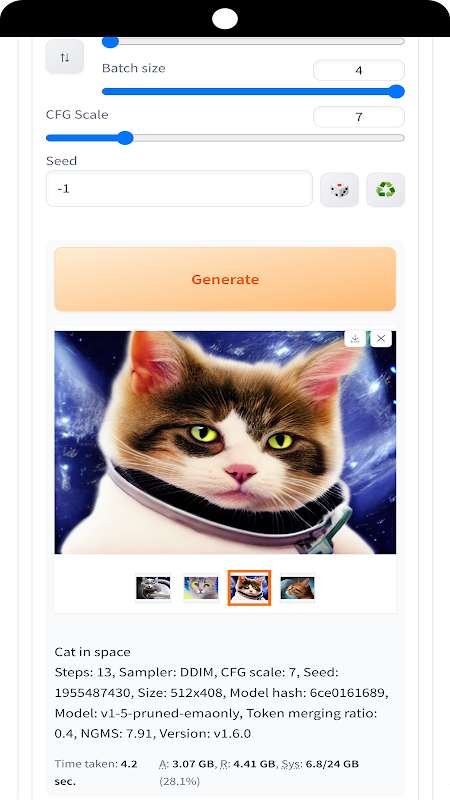Image resolution: width=450 pixels, height=800 pixels.
Task: Click the Batch size number field
Action: point(359,70)
